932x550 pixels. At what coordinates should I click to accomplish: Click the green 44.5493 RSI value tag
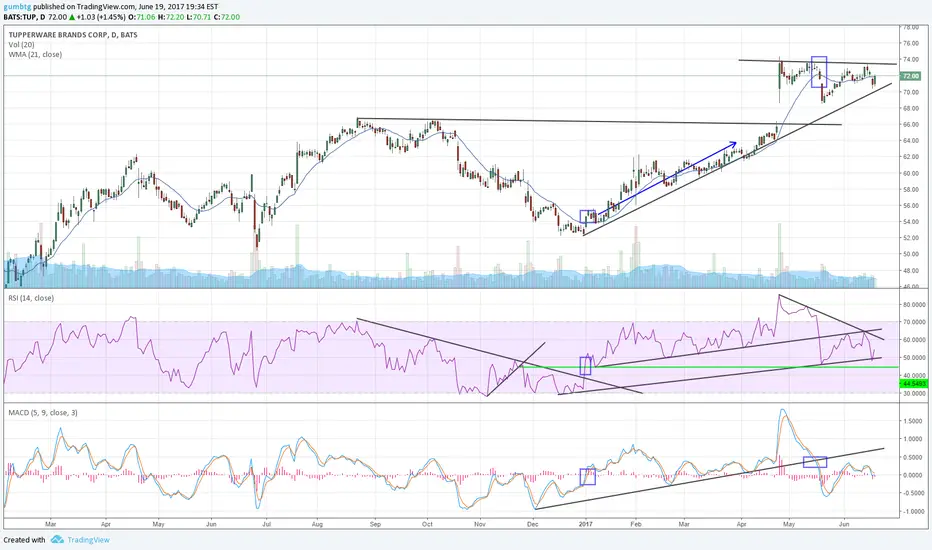914,384
